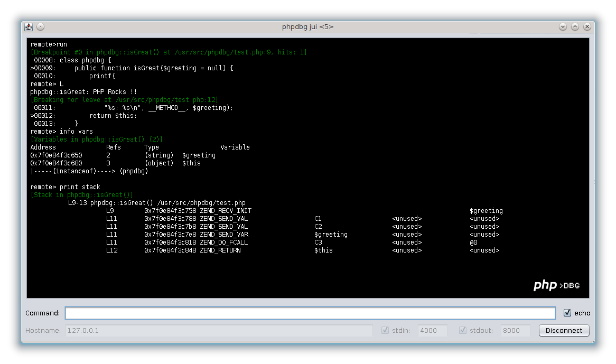Minimize the phpdbg jui window
The width and height of the screenshot is (616, 364).
pos(563,27)
